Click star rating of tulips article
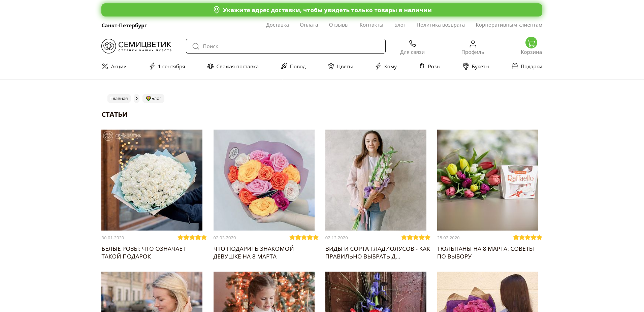The image size is (644, 312). point(527,238)
